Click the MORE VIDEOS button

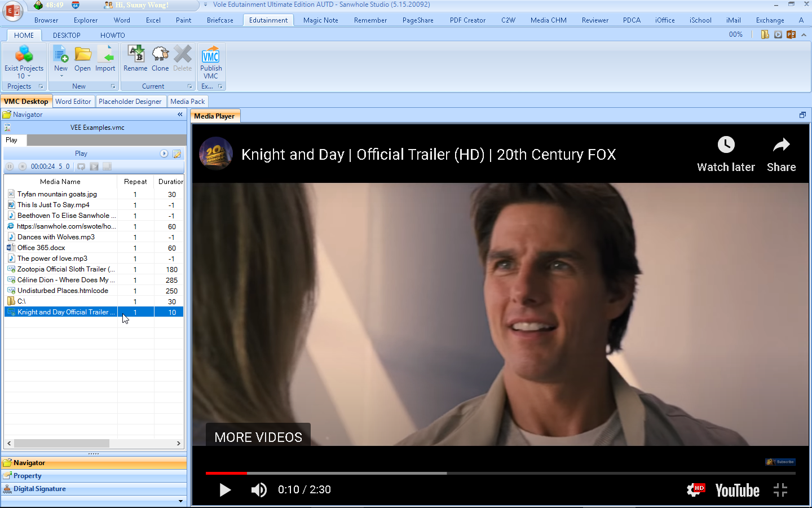click(x=258, y=437)
